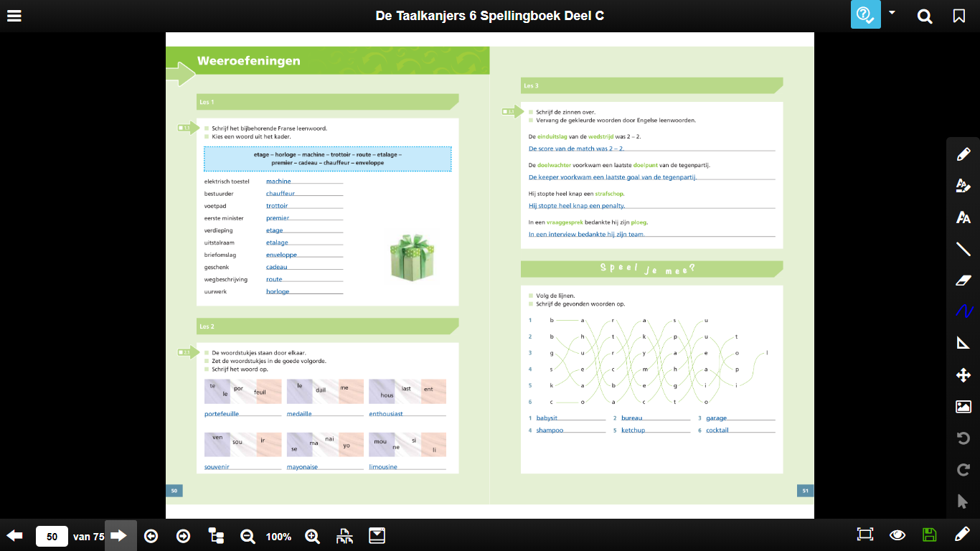Open the table of contents tree
This screenshot has width=980, height=551.
216,536
